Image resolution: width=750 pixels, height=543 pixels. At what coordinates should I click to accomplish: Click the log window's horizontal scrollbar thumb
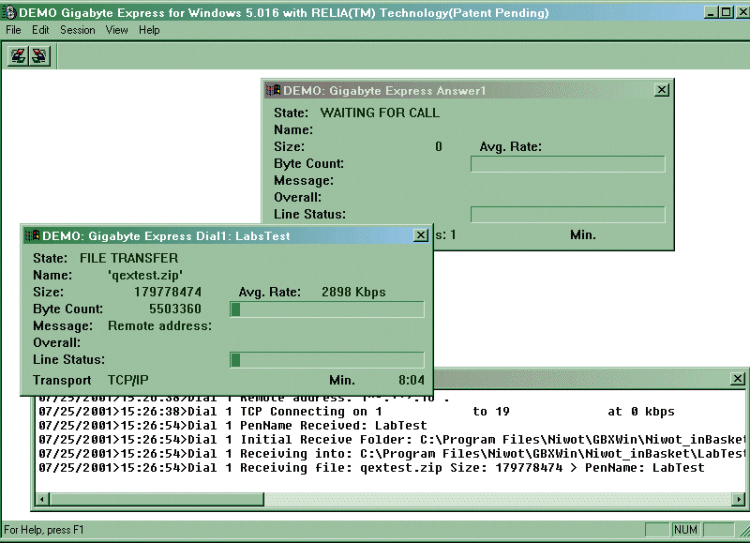pos(156,499)
